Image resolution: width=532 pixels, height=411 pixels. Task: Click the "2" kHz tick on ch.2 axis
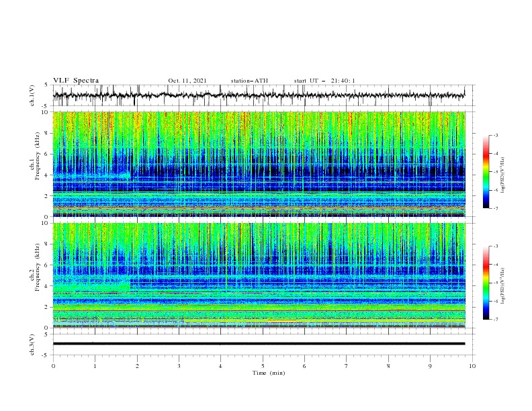[48, 307]
